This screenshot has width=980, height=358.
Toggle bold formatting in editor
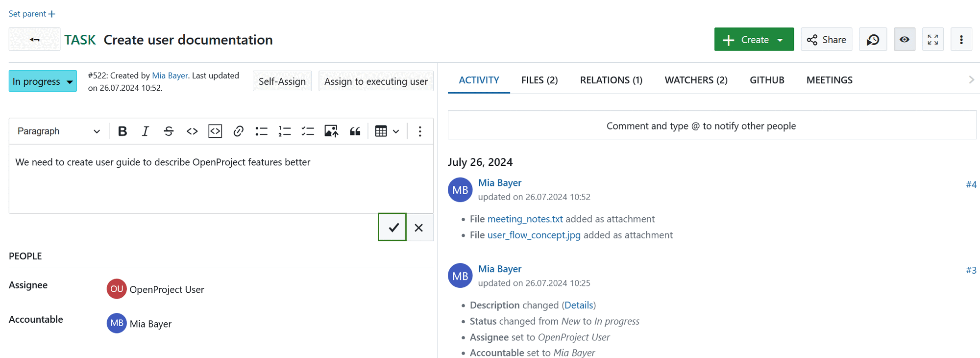click(122, 131)
